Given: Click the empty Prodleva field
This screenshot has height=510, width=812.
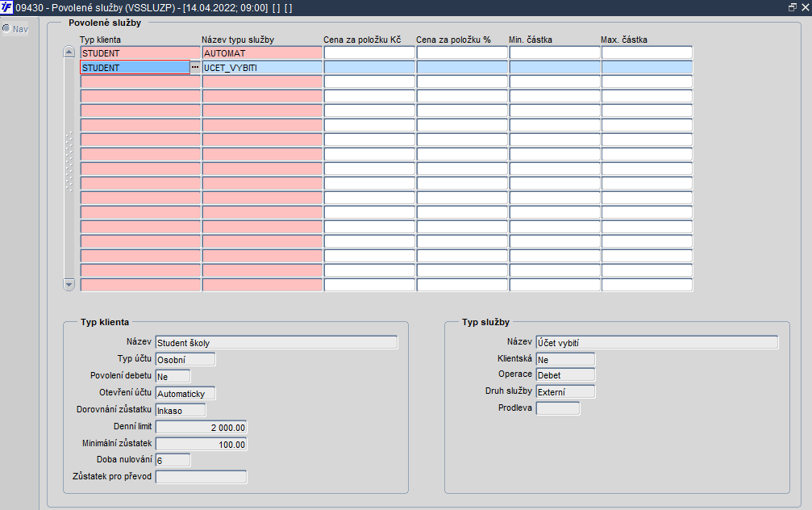Looking at the screenshot, I should 558,408.
